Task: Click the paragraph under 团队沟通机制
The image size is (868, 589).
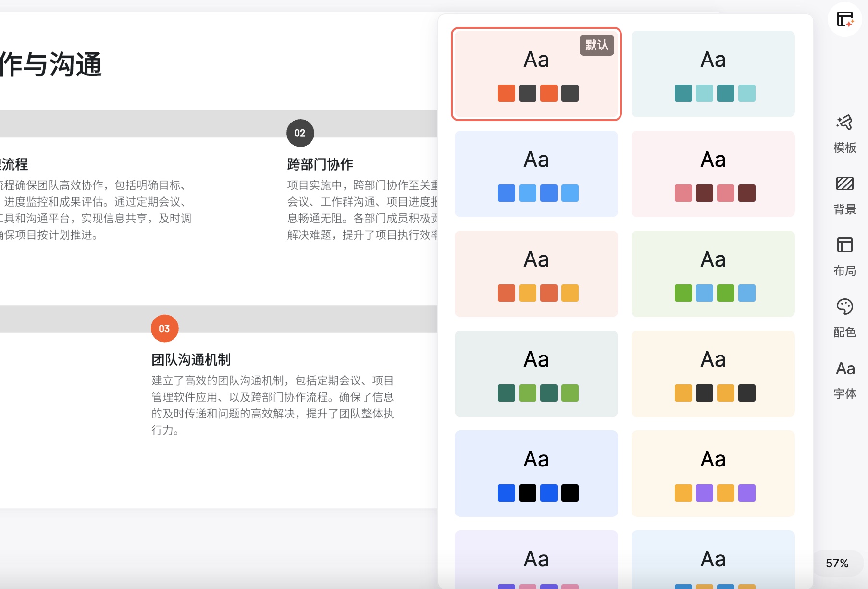Action: click(273, 405)
